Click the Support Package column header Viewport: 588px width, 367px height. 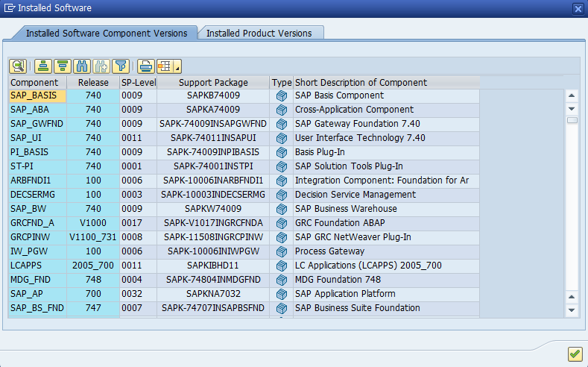(x=213, y=83)
